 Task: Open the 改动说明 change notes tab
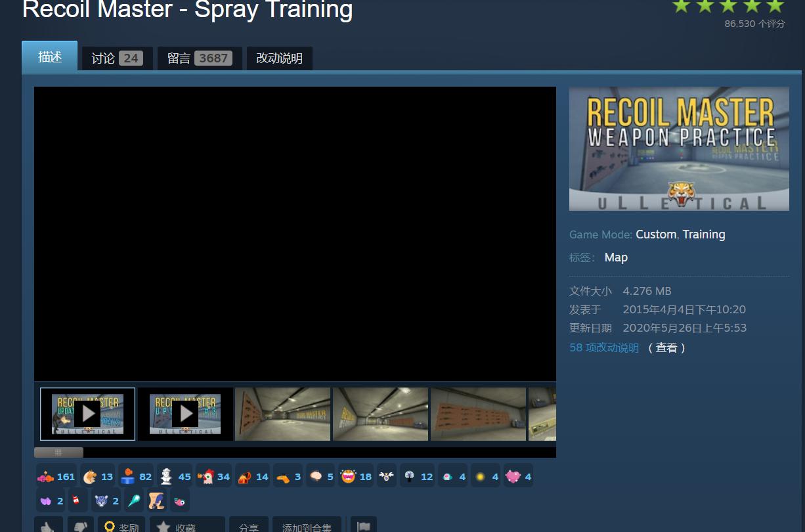tap(279, 58)
